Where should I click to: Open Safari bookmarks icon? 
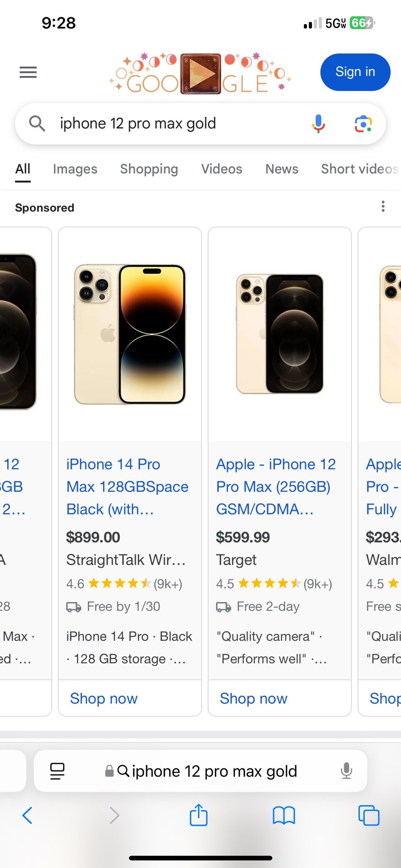tap(283, 816)
